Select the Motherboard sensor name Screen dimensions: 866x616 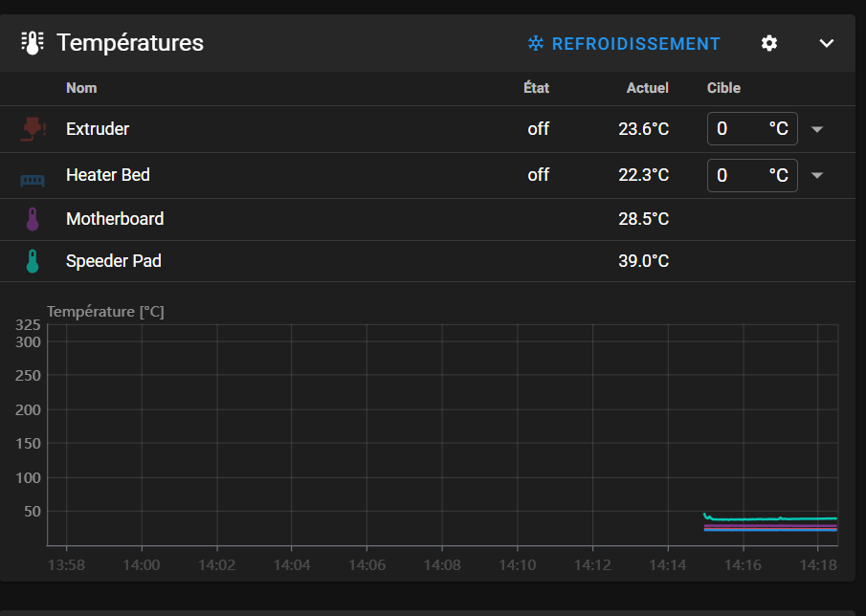[115, 219]
